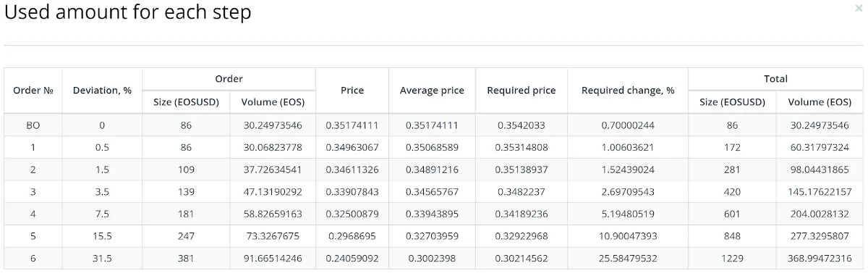Select price value 0.35174111 in BO row

pos(352,125)
